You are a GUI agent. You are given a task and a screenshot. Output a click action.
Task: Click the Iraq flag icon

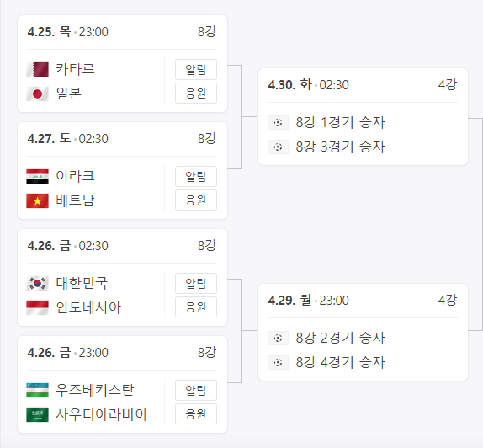[x=37, y=176]
